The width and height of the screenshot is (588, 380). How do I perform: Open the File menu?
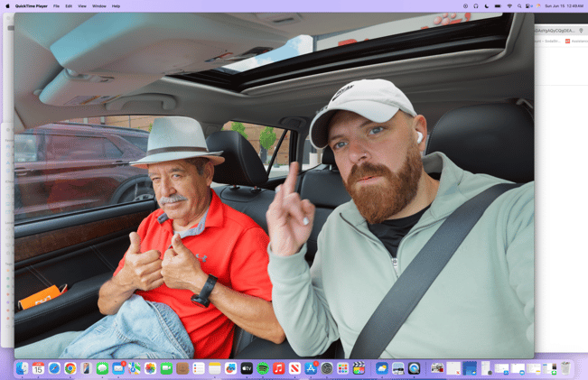(x=56, y=6)
